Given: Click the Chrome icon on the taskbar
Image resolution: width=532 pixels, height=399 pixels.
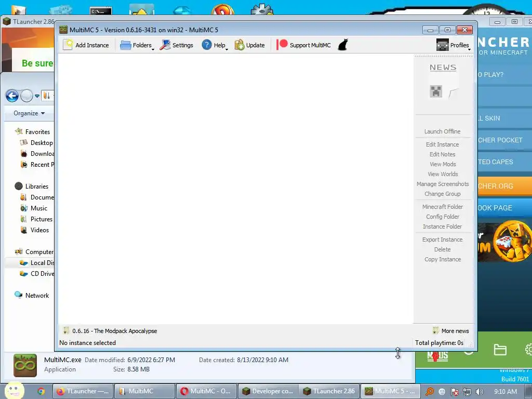Looking at the screenshot, I should pos(41,391).
